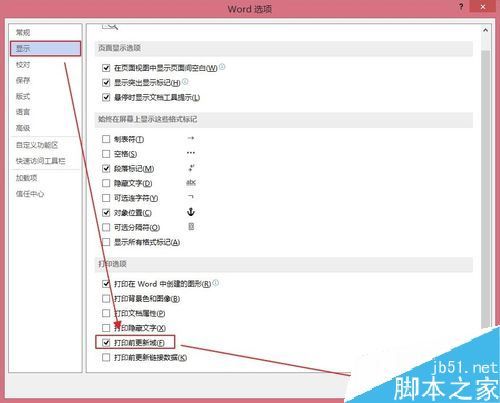Viewport: 500px width, 403px height.
Task: Select the 显示 category in sidebar
Action: pyautogui.click(x=45, y=49)
